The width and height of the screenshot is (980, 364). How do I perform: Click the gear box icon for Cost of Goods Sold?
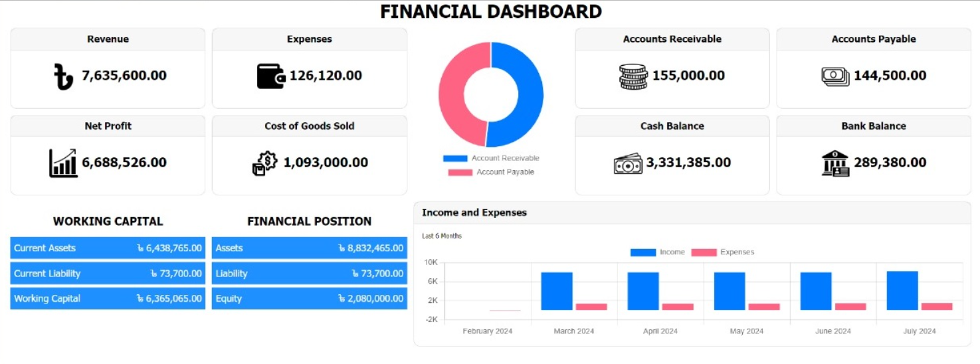pos(264,163)
